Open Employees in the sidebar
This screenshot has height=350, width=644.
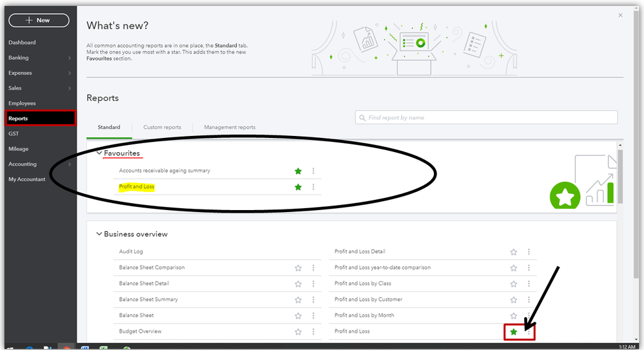(22, 103)
